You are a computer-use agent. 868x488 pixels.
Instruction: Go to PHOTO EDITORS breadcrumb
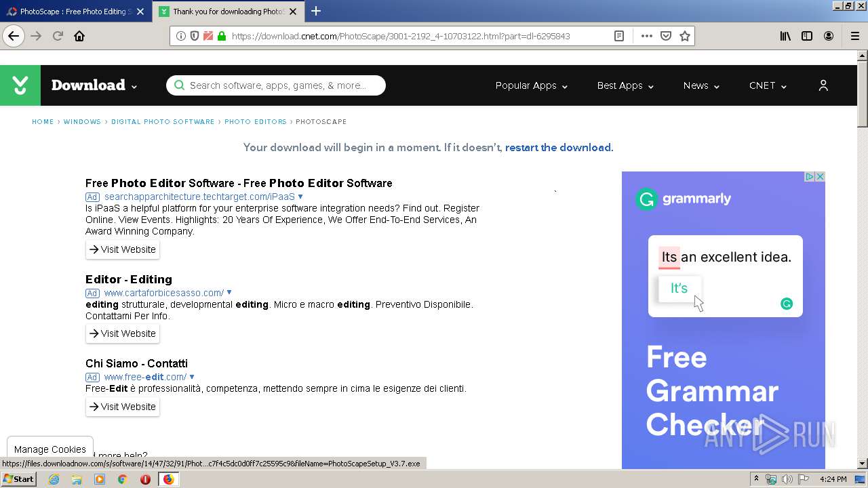coord(256,122)
